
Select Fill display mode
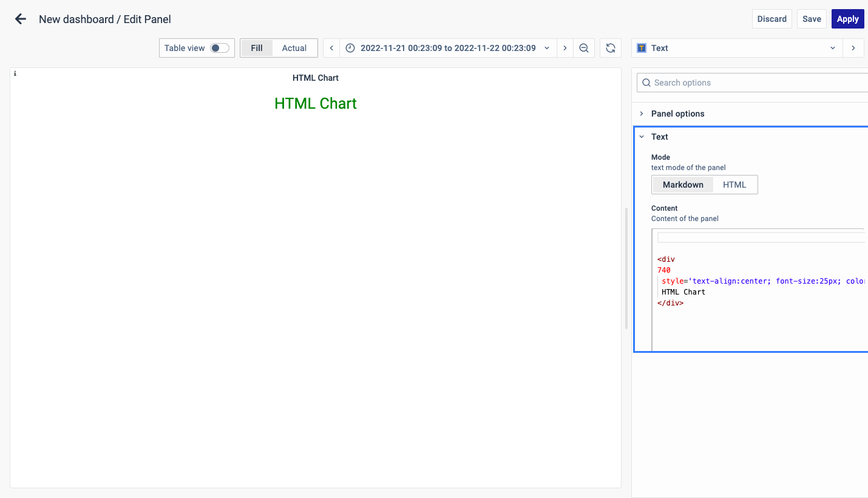click(257, 48)
